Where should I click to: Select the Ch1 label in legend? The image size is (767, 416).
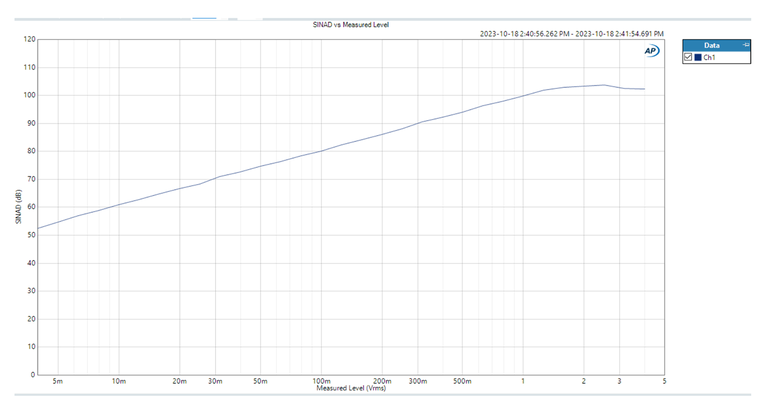709,58
